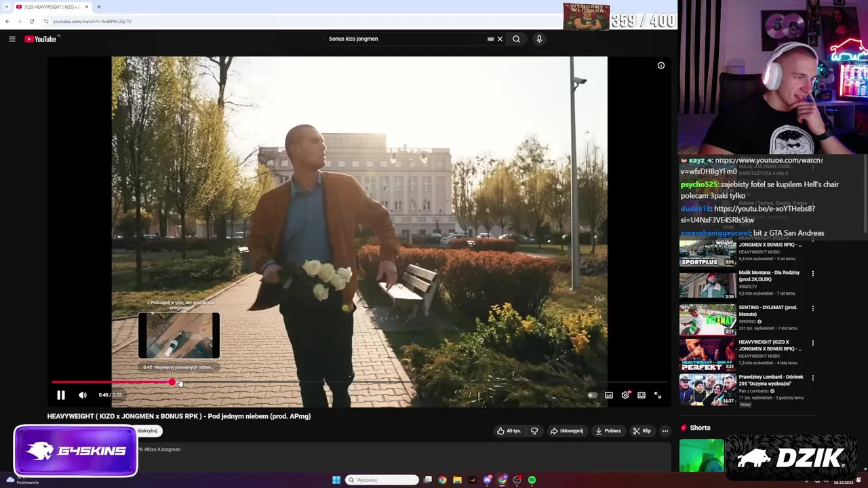Click the first Shorts video thumbnail
This screenshot has width=868, height=488.
point(702,455)
